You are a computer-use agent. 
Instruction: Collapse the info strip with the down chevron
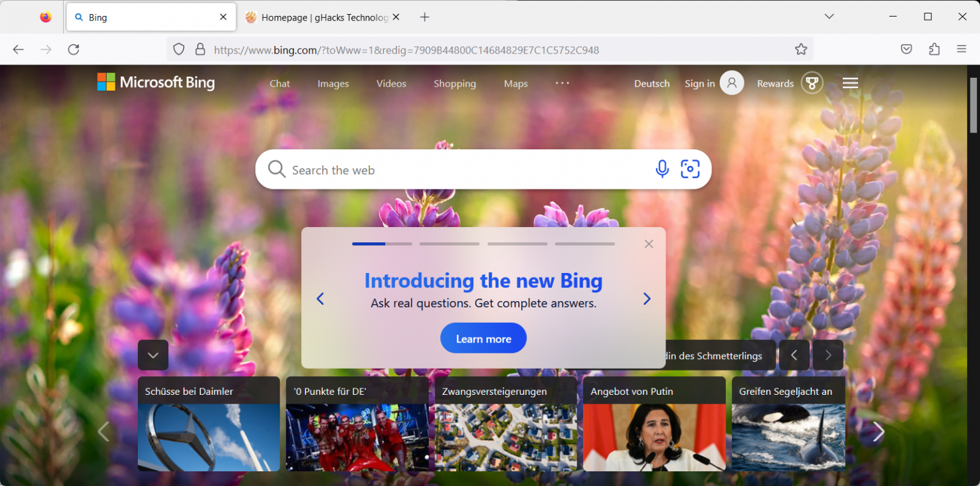pos(152,355)
